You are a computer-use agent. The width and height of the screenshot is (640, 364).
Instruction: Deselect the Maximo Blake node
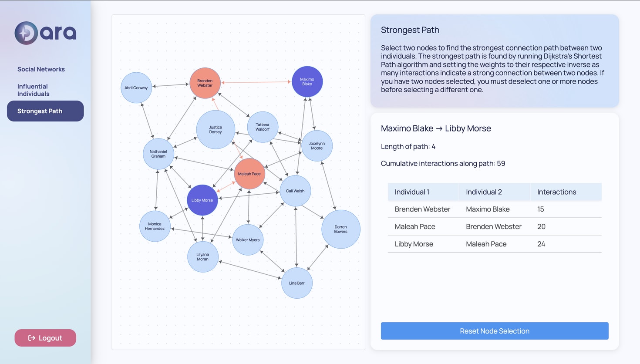307,81
